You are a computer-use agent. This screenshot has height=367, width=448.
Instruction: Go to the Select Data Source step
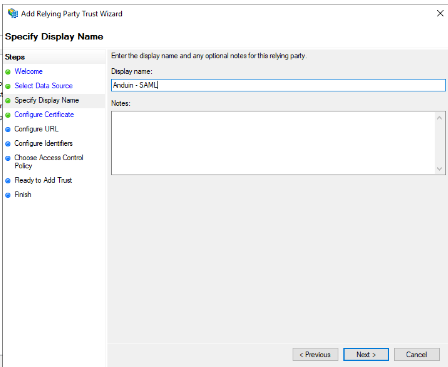tap(43, 86)
